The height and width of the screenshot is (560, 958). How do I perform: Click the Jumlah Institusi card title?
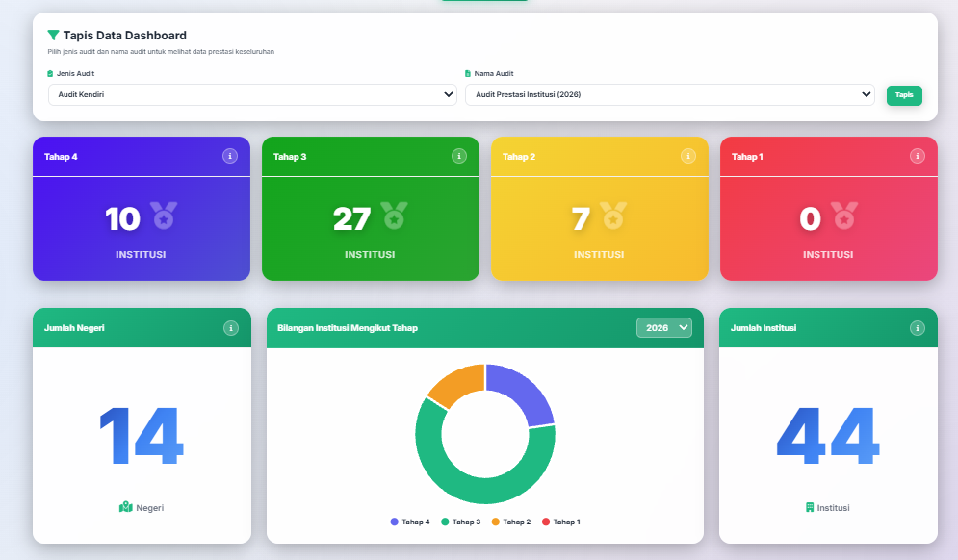click(x=764, y=328)
